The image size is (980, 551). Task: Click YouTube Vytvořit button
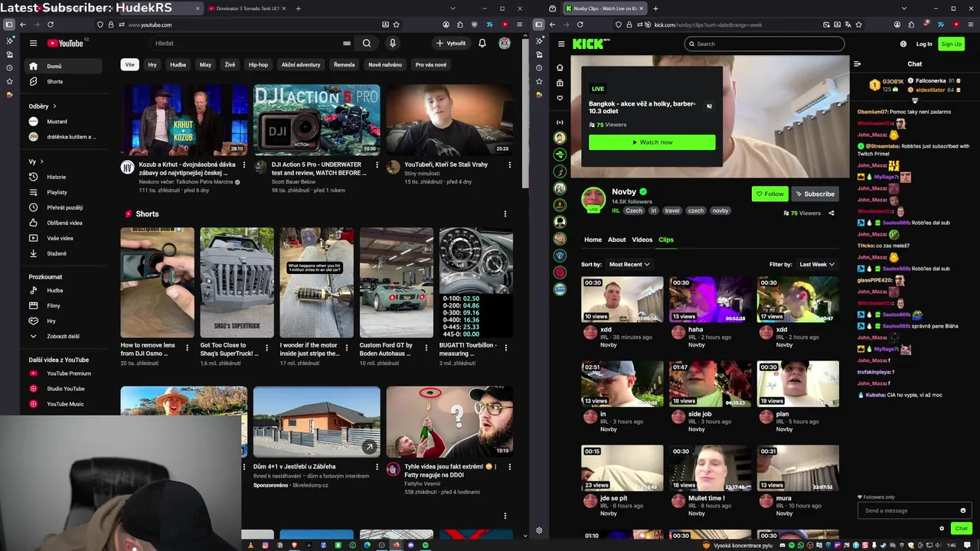pyautogui.click(x=451, y=44)
